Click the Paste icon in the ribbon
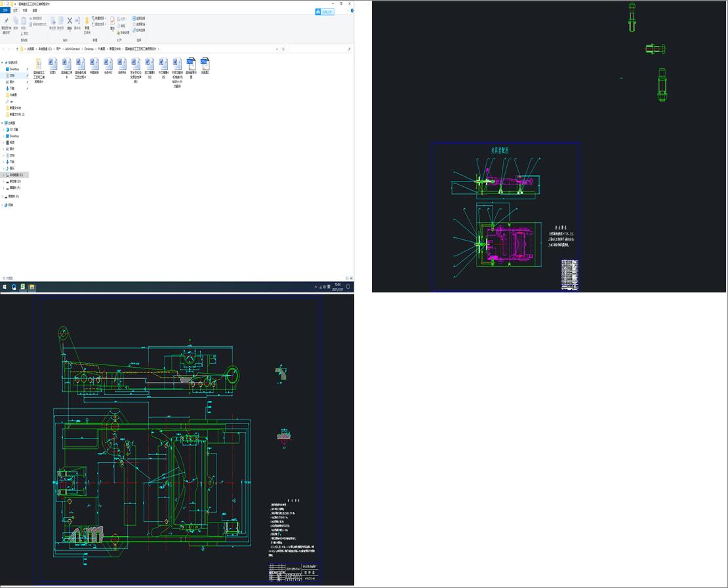This screenshot has height=588, width=728. click(x=23, y=21)
